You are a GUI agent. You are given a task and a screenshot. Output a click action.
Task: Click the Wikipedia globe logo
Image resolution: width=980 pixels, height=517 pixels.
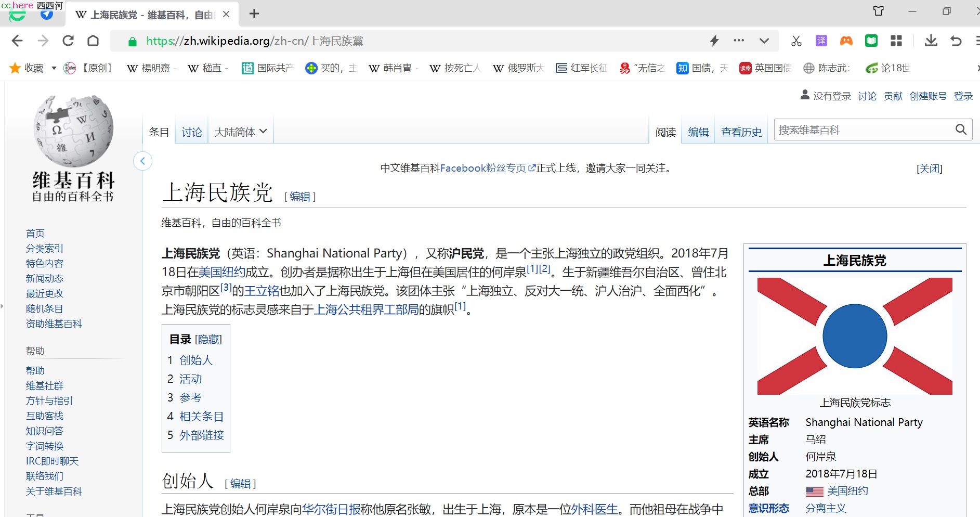pyautogui.click(x=73, y=131)
